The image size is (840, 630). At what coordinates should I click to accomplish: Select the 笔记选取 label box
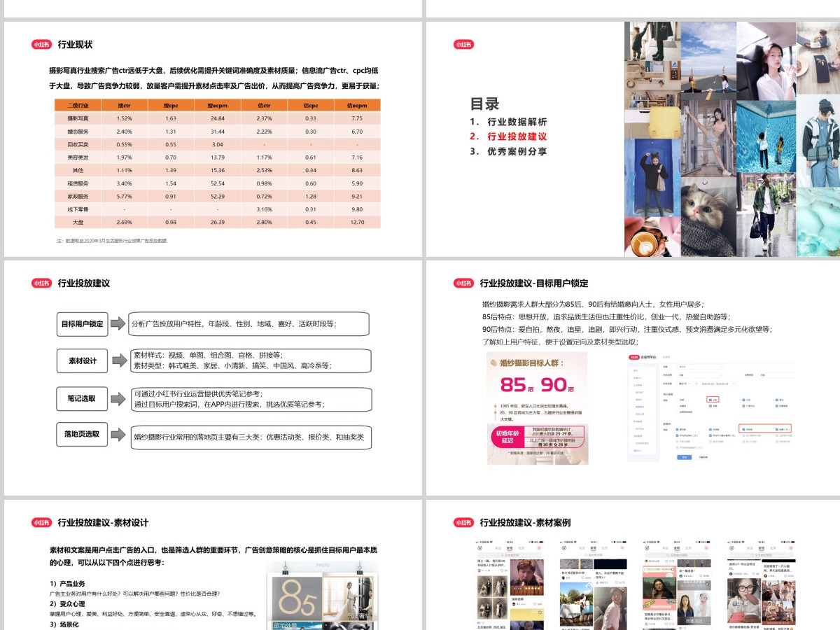(82, 398)
